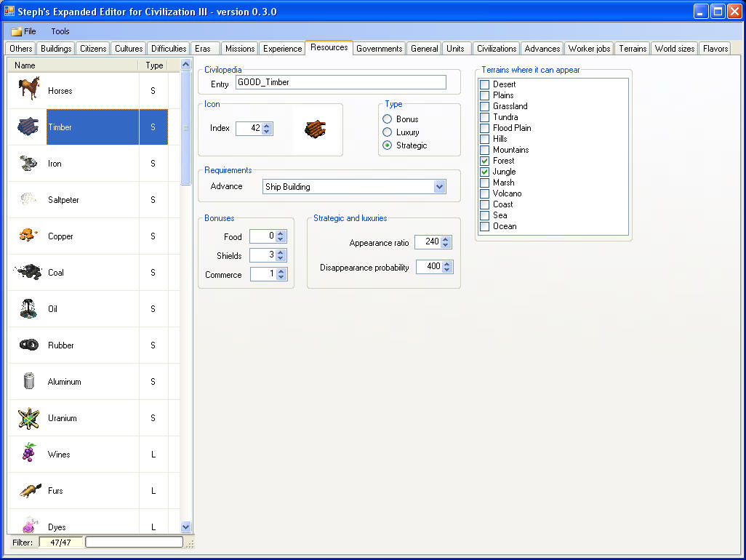The height and width of the screenshot is (560, 746).
Task: Open the File menu
Action: [24, 31]
